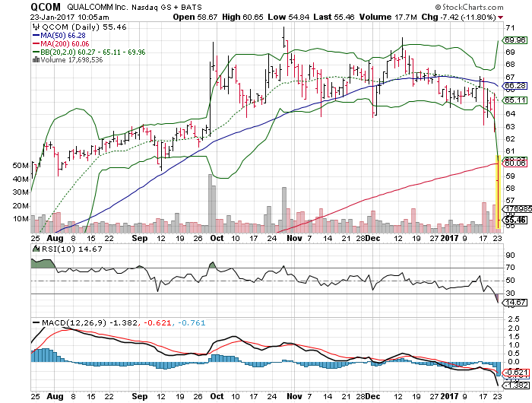
Task: Click the yellow-highlighted latest price bar
Action: pos(498,192)
